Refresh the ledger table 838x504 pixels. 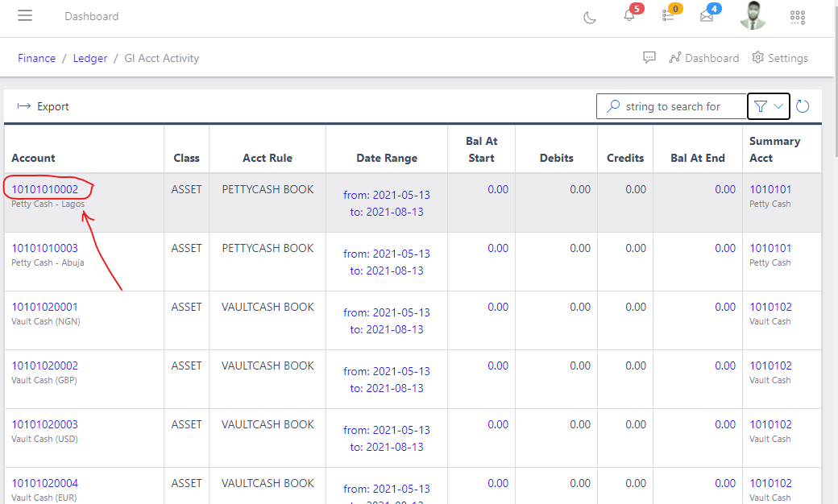pyautogui.click(x=803, y=106)
